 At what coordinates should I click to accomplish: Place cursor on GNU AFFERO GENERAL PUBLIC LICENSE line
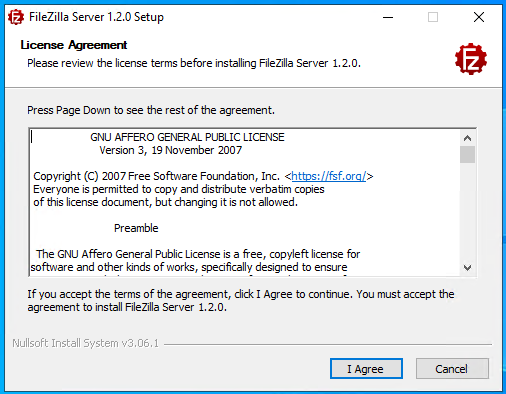pos(187,137)
